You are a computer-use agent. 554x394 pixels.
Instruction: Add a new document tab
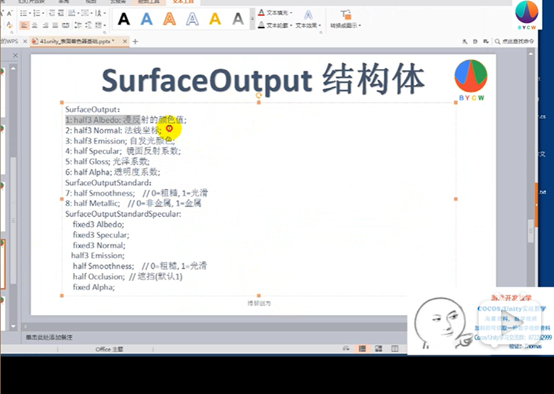tap(135, 41)
